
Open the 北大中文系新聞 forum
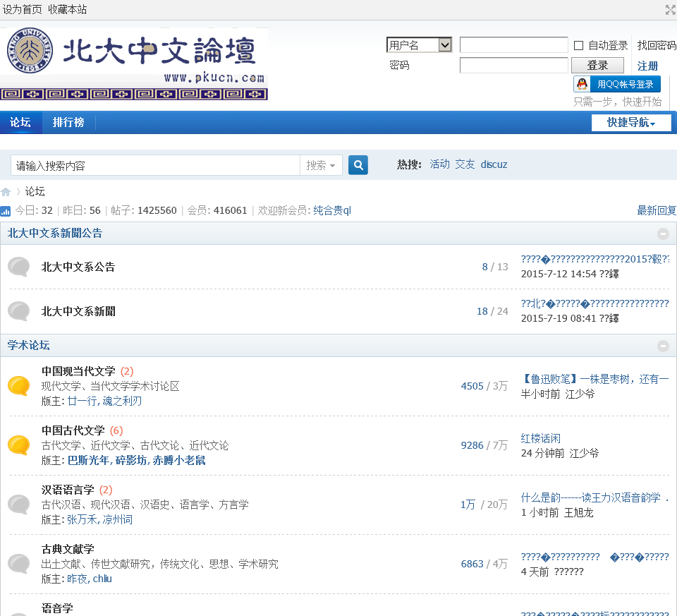click(78, 311)
